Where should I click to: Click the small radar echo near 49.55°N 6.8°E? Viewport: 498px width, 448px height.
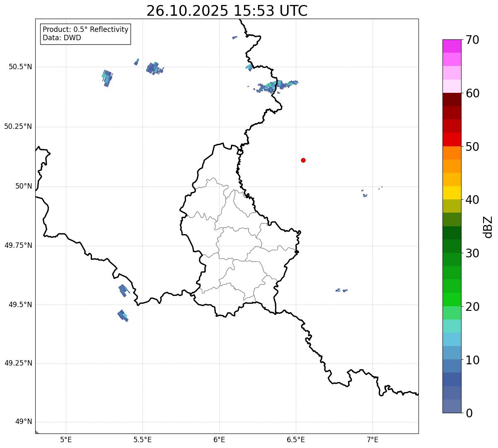click(341, 290)
